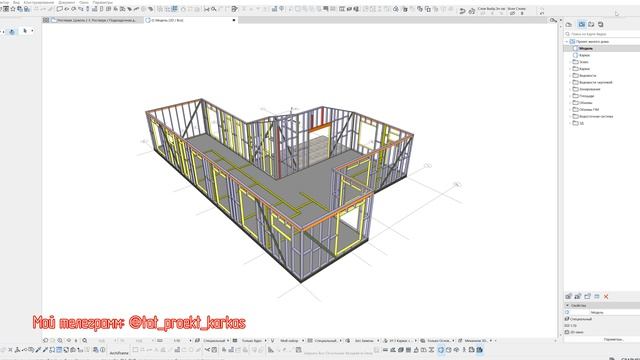Select the 'Каркас' view below Модель
The width and height of the screenshot is (640, 360).
coord(584,55)
